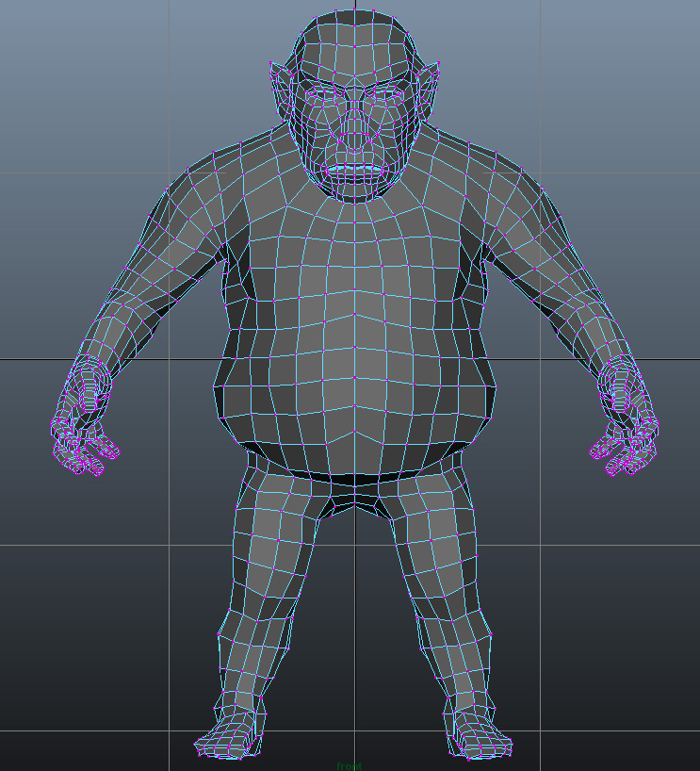Click the pointed ear on the screen-left side
Viewport: 700px width, 771px height.
(281, 91)
